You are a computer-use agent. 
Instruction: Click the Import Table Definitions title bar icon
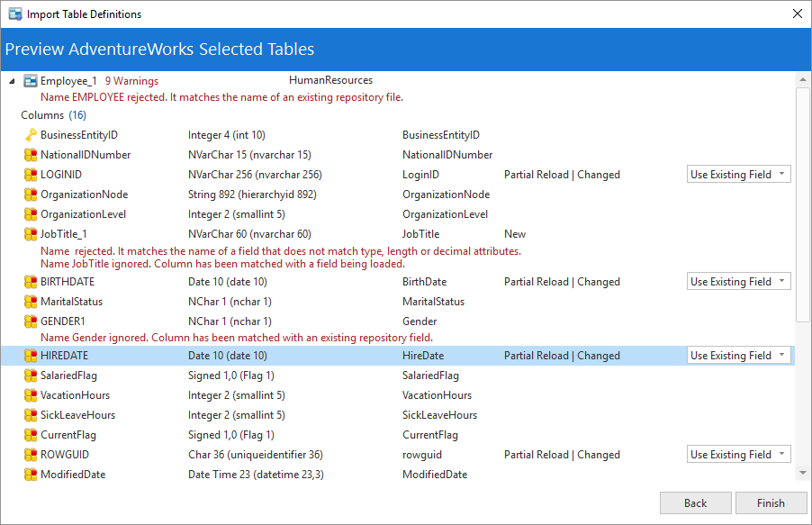pyautogui.click(x=14, y=14)
